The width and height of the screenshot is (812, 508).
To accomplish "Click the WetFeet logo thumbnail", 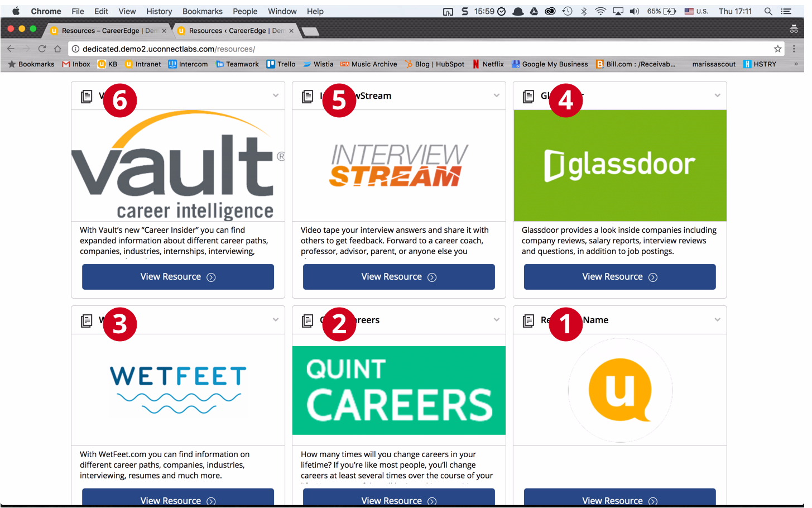I will (x=177, y=390).
